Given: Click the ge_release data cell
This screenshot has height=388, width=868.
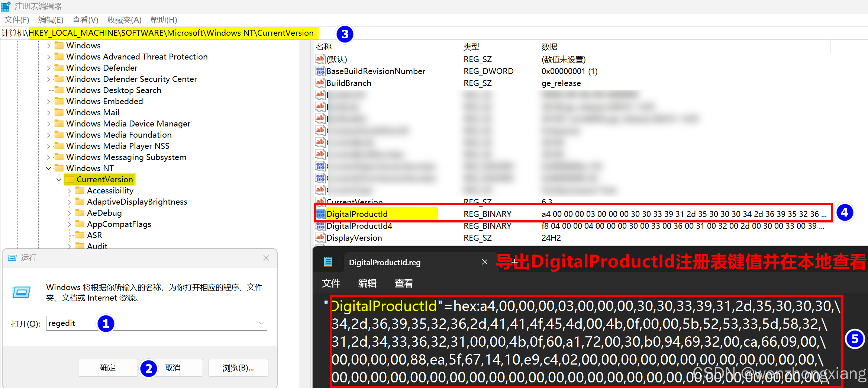Looking at the screenshot, I should point(561,83).
